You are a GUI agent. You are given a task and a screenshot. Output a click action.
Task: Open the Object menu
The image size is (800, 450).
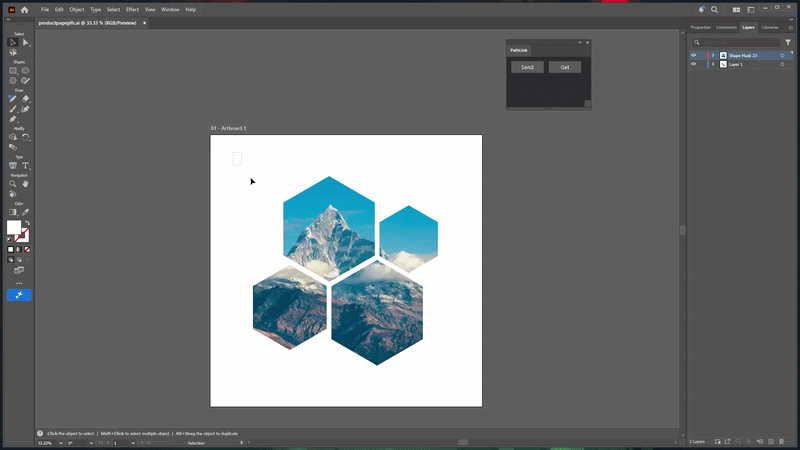click(77, 10)
